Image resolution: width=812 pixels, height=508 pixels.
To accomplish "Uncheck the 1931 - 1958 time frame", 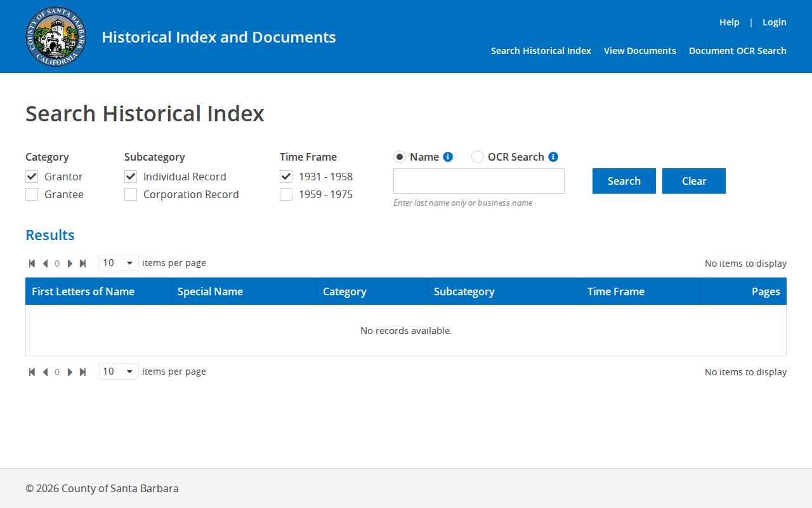I will coord(286,177).
